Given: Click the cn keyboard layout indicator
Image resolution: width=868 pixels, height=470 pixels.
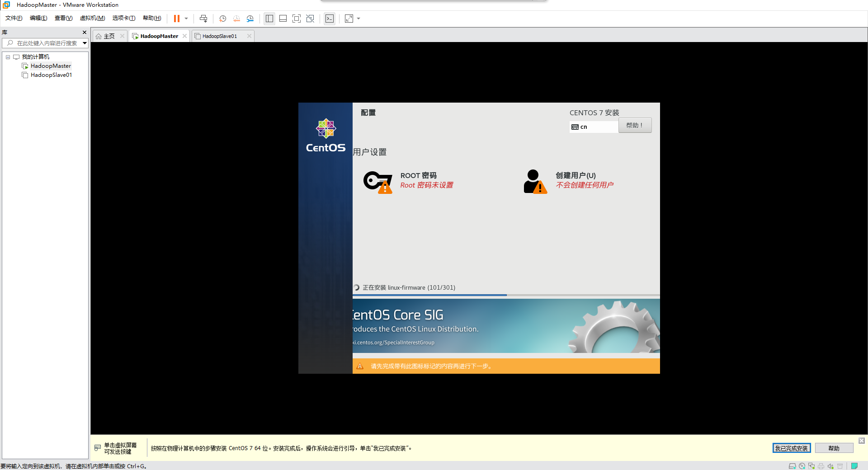Looking at the screenshot, I should 594,127.
